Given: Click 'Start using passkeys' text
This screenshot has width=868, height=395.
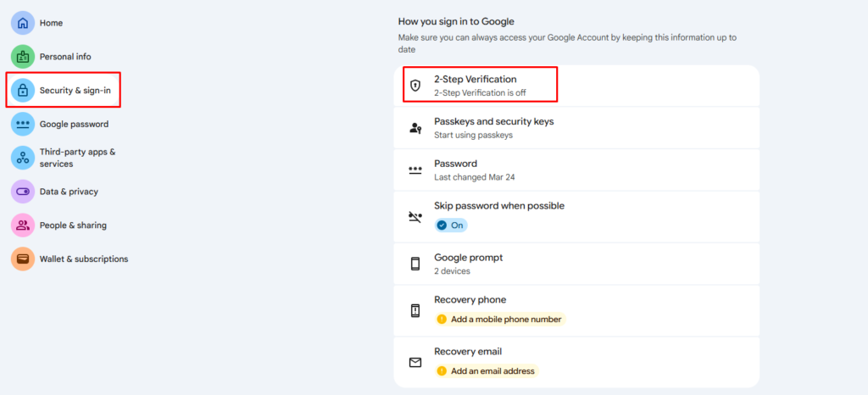Looking at the screenshot, I should (x=473, y=135).
